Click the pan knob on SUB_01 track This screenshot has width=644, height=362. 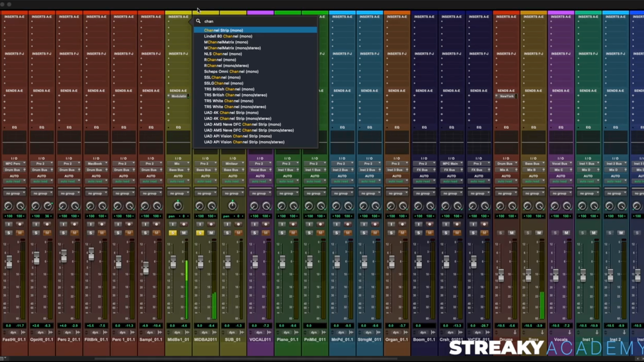[232, 205]
